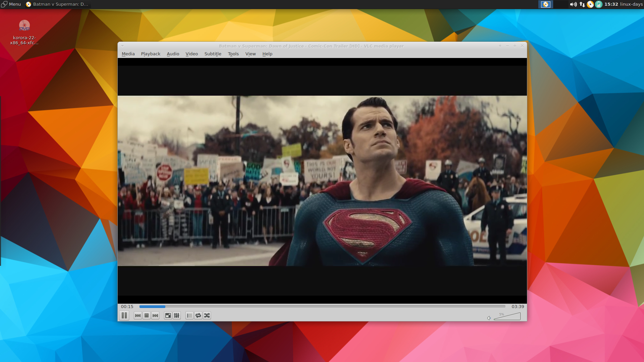Toggle loop repeat mode
This screenshot has width=644, height=362.
click(198, 315)
